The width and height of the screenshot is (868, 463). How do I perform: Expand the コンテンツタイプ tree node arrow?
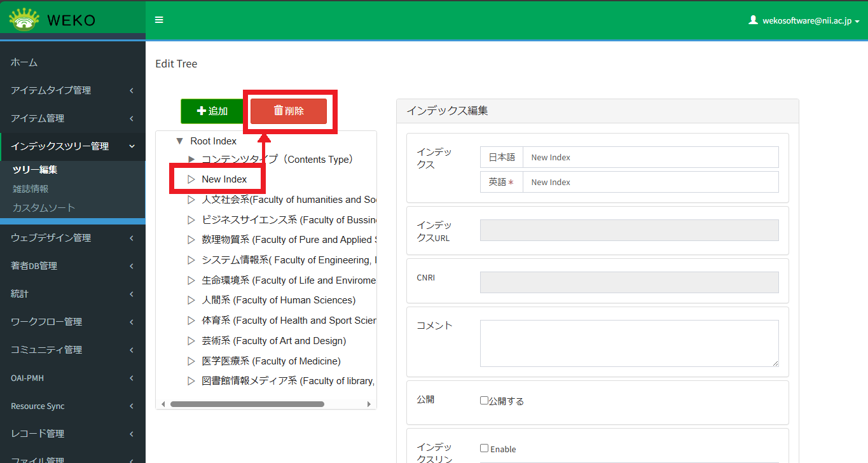click(x=191, y=160)
